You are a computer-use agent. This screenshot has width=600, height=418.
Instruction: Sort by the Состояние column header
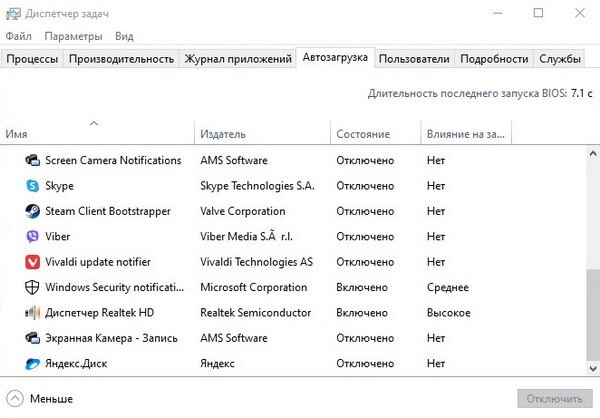[x=376, y=132]
